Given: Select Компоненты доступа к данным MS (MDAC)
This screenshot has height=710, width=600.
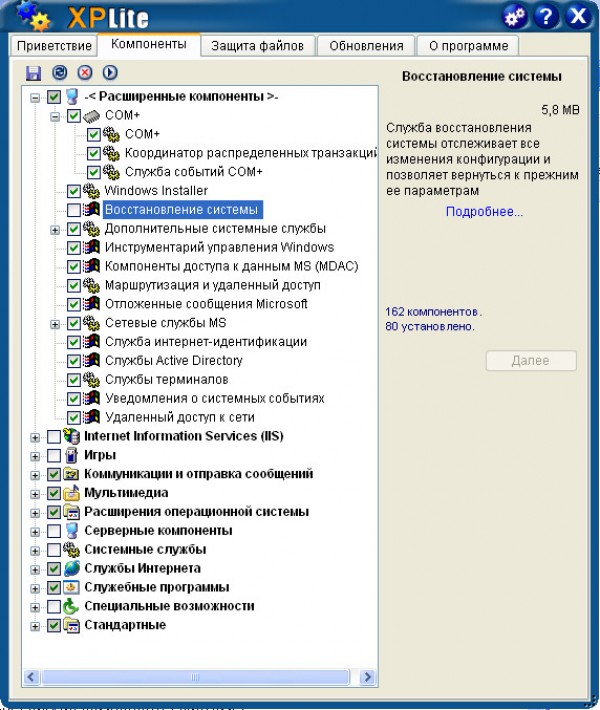Looking at the screenshot, I should coord(231,266).
